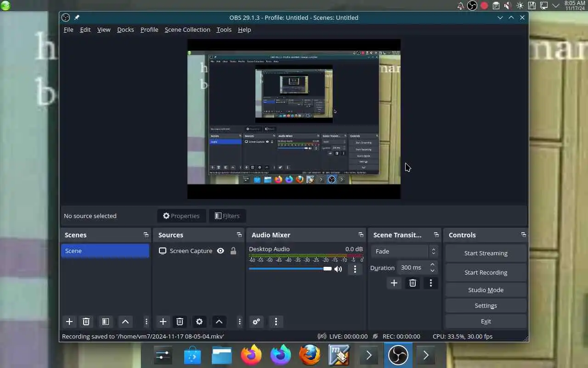Screen dimensions: 588x368
Task: Delete transition using Scene Transitions trash icon
Action: click(413, 283)
